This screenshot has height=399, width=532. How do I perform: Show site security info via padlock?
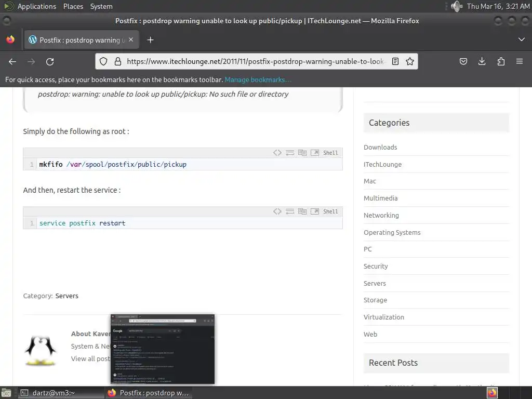click(118, 61)
